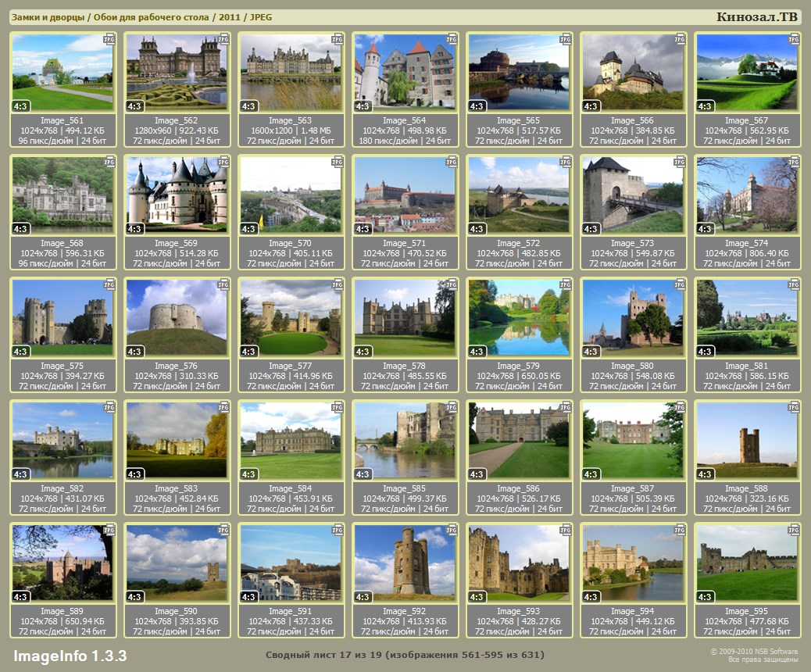Screen dimensions: 811x672
Task: Open the Image_578 manor house thumbnail
Action: click(405, 317)
